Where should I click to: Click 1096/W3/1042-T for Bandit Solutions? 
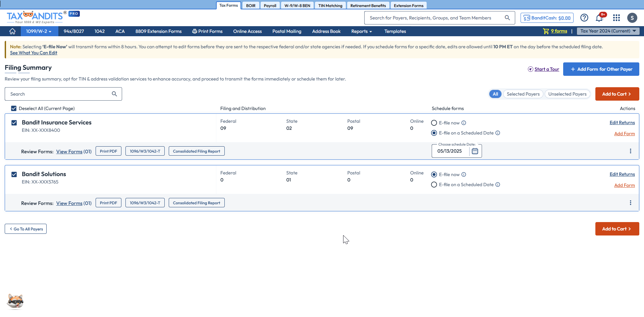tap(145, 203)
